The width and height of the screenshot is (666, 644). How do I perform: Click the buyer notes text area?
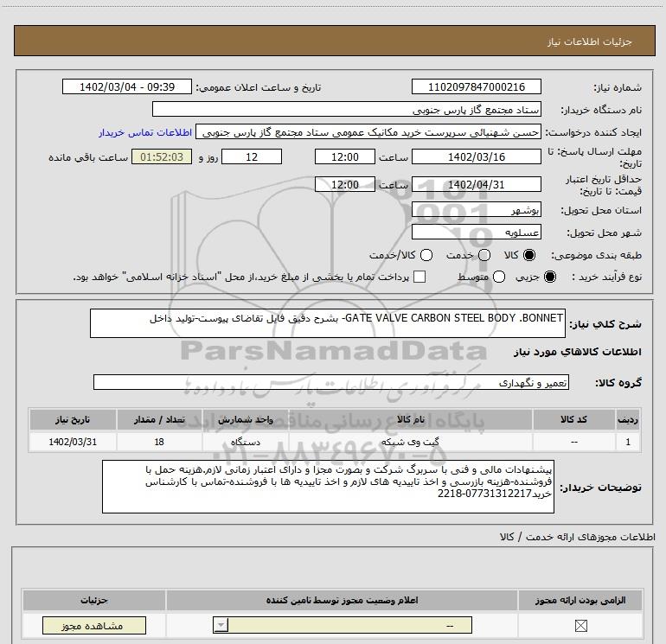coord(328,487)
